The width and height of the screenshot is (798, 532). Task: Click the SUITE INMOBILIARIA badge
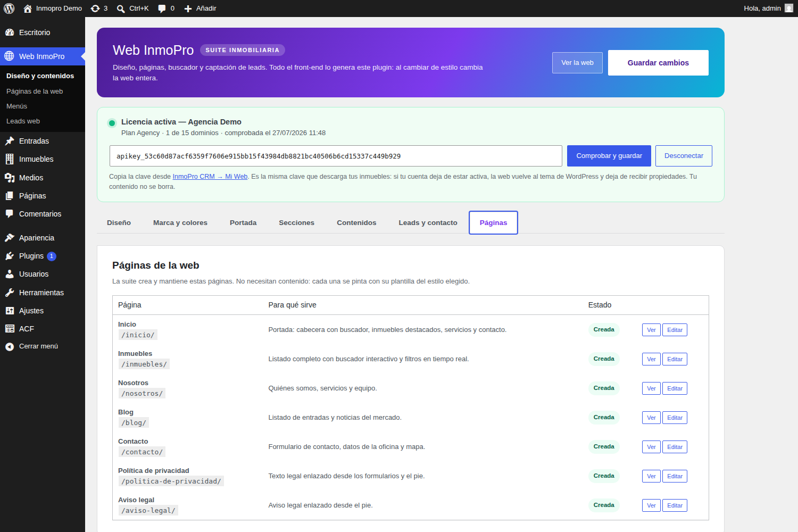[243, 50]
